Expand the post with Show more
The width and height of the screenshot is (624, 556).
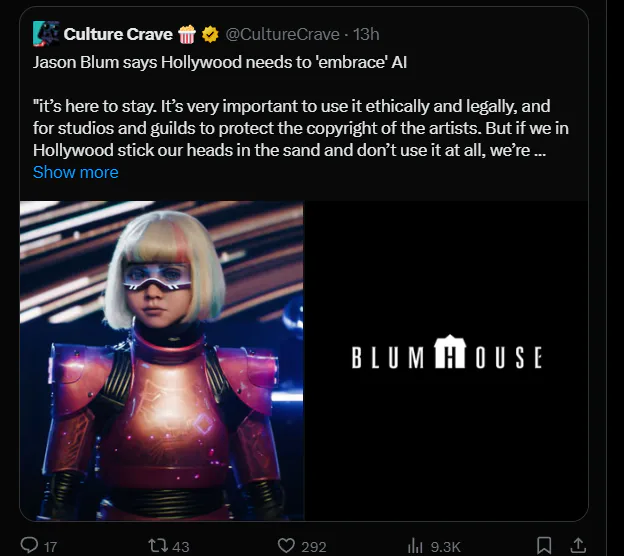75,172
